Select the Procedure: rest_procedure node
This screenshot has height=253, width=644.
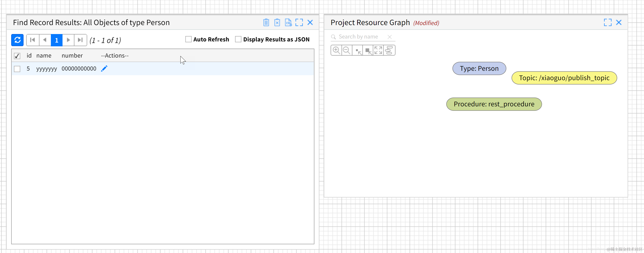tap(494, 104)
